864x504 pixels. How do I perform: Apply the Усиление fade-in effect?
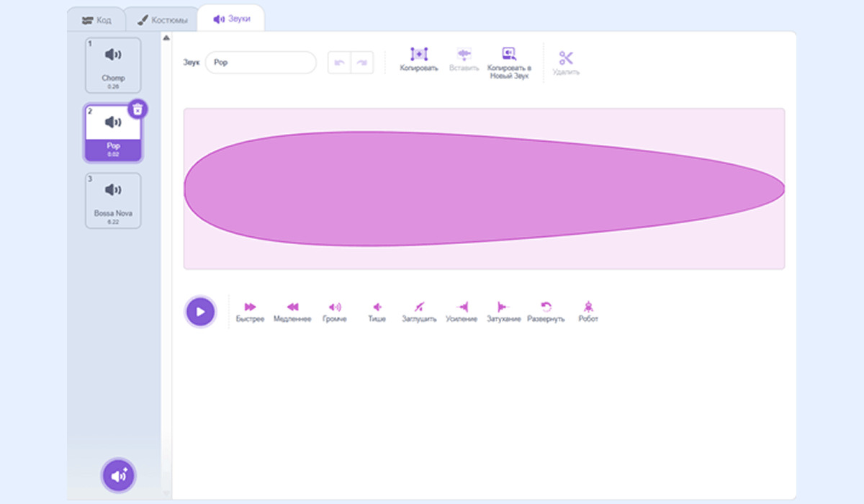[x=462, y=307]
